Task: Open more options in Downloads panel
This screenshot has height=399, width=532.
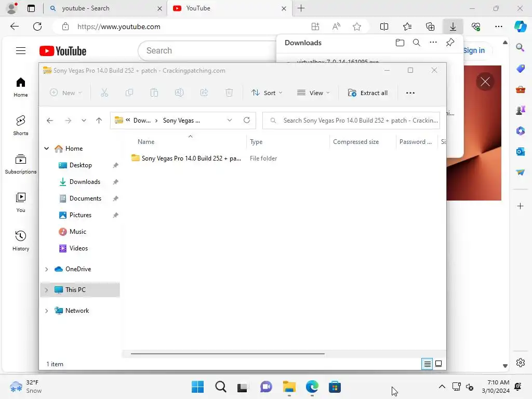Action: pos(433,43)
